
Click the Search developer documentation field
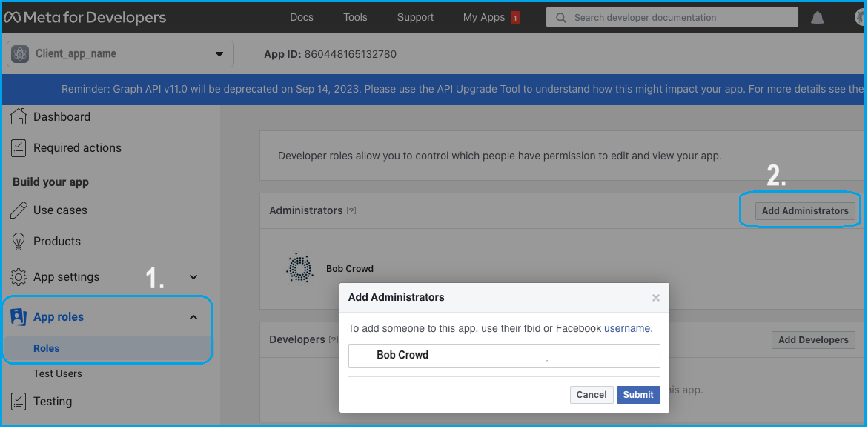(x=672, y=17)
